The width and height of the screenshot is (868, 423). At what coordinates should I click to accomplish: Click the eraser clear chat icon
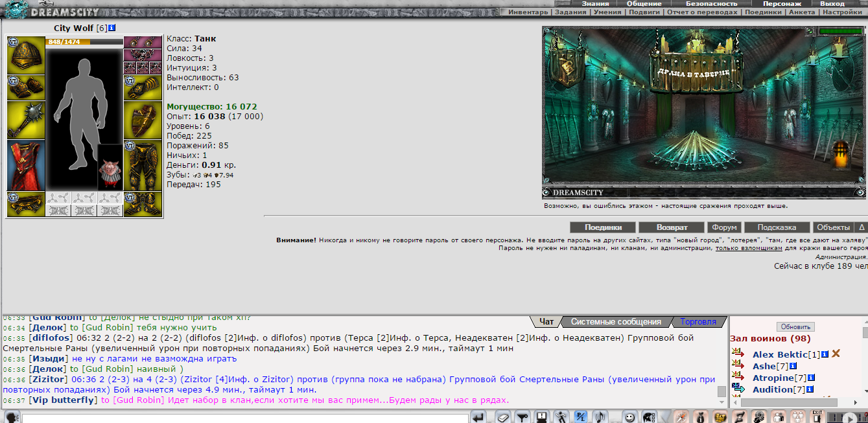click(503, 417)
